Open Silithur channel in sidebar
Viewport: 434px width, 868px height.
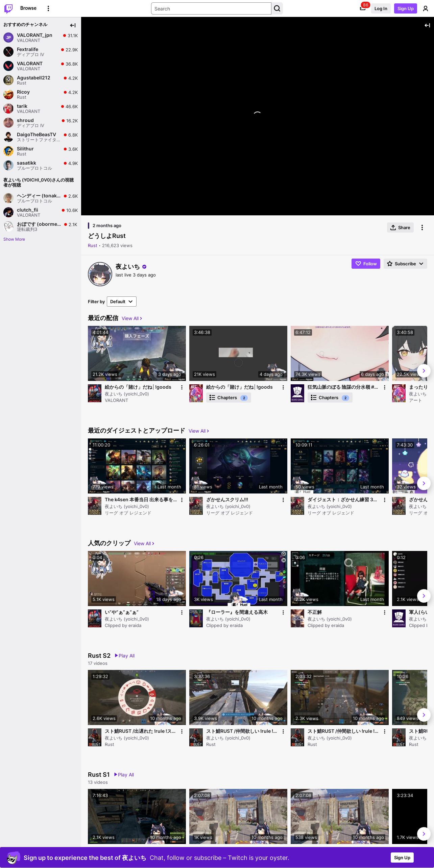tap(41, 151)
